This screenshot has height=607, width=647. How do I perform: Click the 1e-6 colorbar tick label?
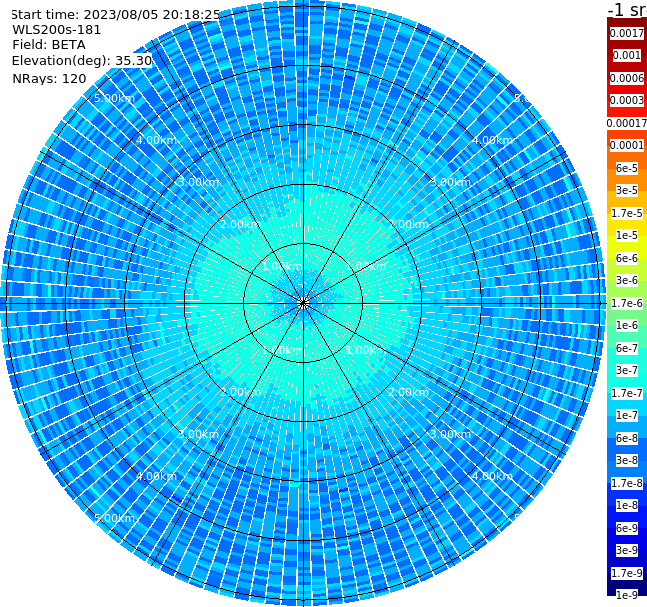click(627, 326)
